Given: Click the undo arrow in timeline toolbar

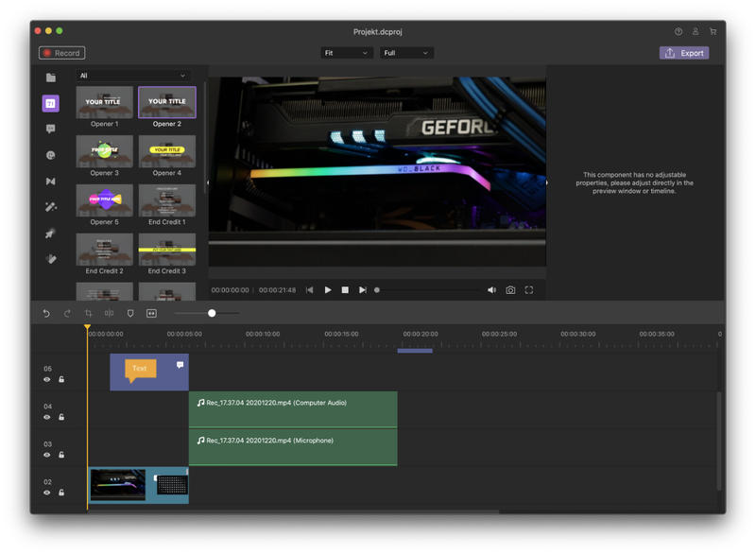Looking at the screenshot, I should (46, 314).
